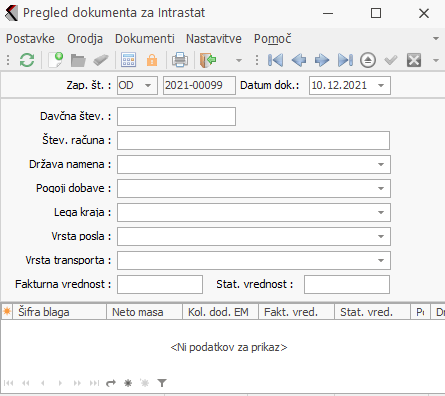Open the grid filter funnel icon
This screenshot has height=396, width=445.
[162, 383]
